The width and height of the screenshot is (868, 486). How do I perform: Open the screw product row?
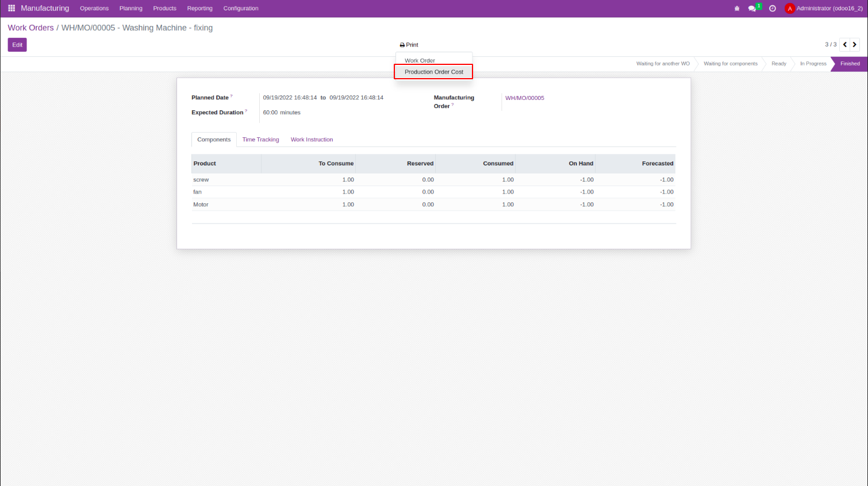(201, 180)
